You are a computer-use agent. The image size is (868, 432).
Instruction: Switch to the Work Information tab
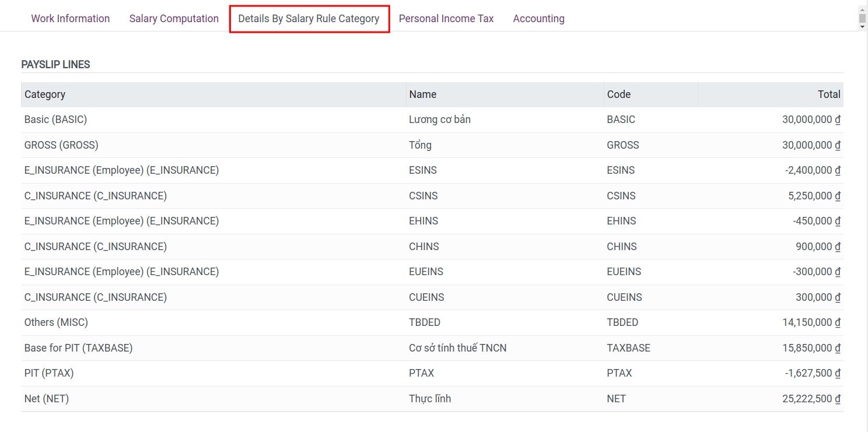click(x=70, y=18)
